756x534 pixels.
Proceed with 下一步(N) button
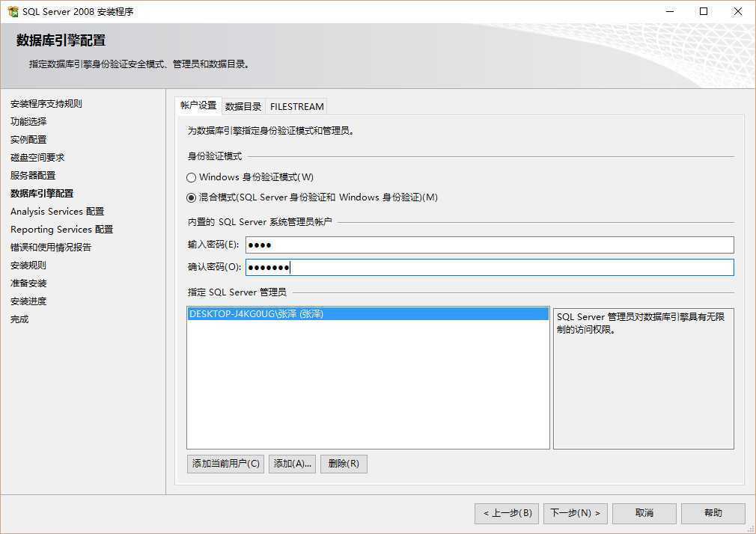pos(575,513)
